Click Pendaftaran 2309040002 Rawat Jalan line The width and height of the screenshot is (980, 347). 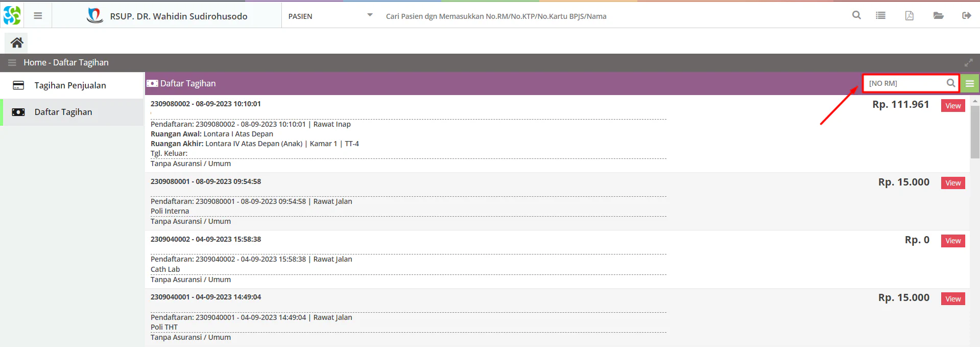[x=251, y=259]
